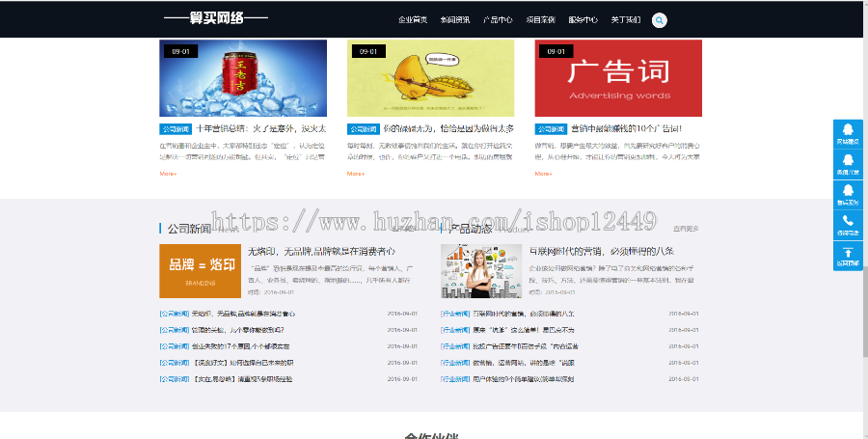Click the site logo in the header
Image resolution: width=868 pixels, height=439 pixels.
(x=216, y=18)
